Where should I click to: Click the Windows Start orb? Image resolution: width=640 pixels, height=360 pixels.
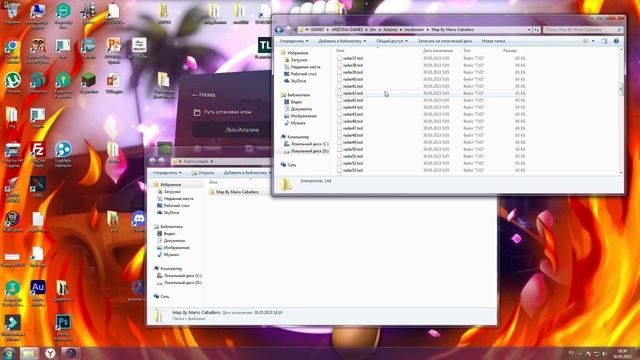pyautogui.click(x=9, y=353)
